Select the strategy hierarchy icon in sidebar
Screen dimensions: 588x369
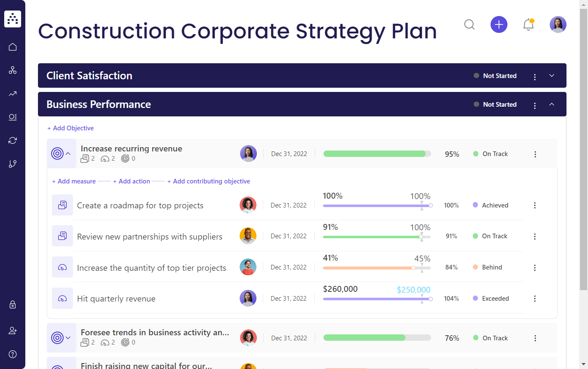[13, 70]
